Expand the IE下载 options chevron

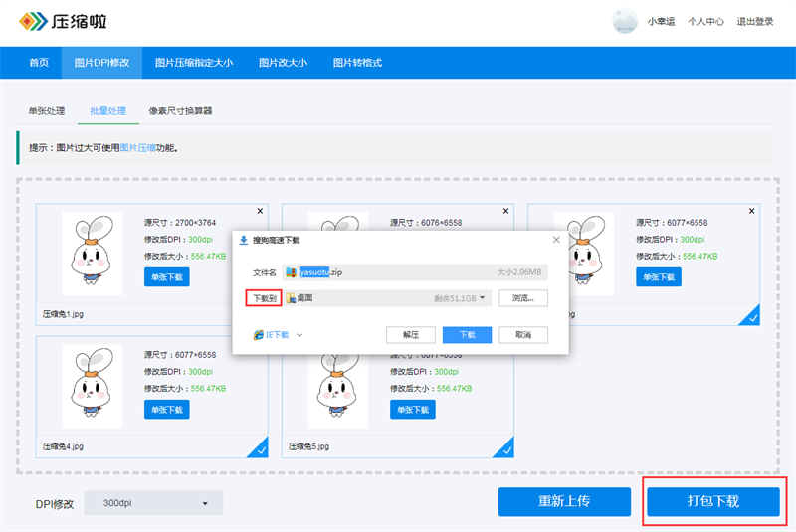(299, 335)
